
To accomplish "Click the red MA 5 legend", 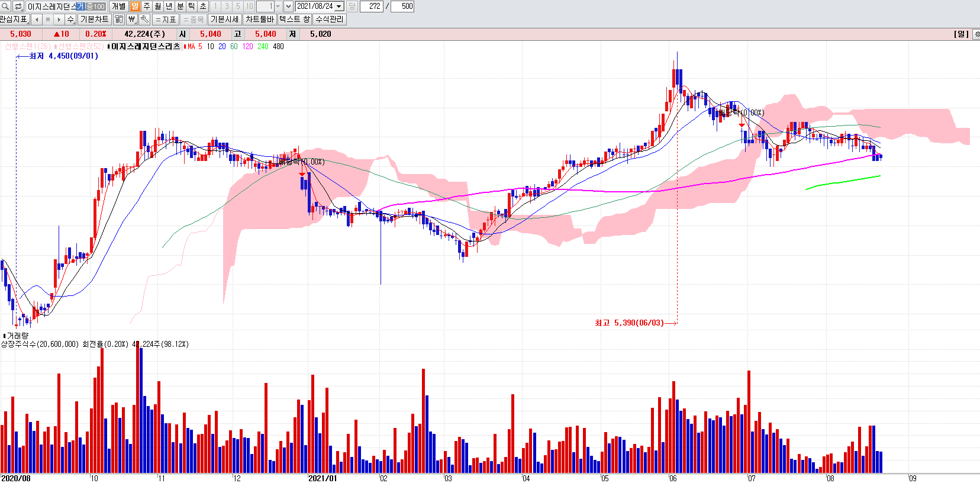I will pyautogui.click(x=194, y=46).
